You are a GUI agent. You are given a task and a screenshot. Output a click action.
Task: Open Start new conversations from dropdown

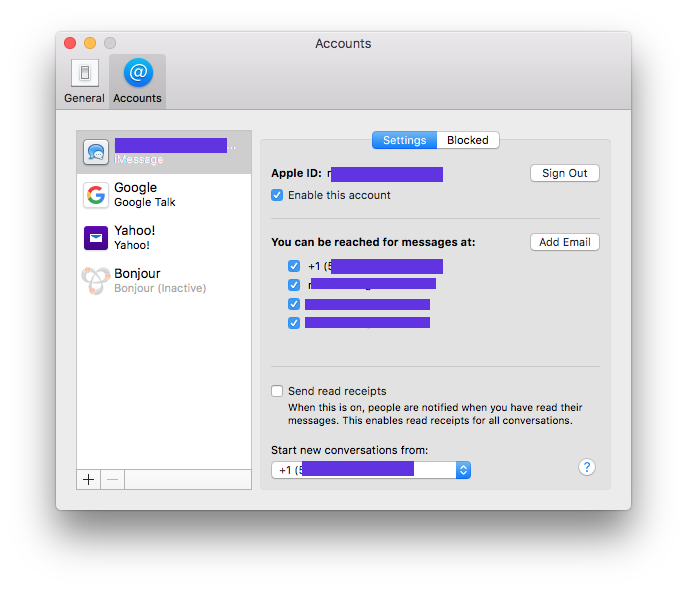[x=371, y=470]
